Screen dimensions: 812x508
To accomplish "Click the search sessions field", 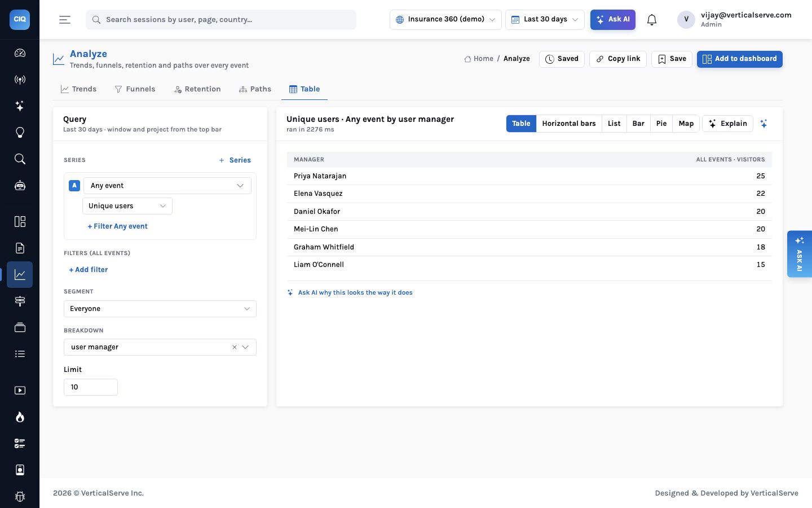I will coord(221,20).
